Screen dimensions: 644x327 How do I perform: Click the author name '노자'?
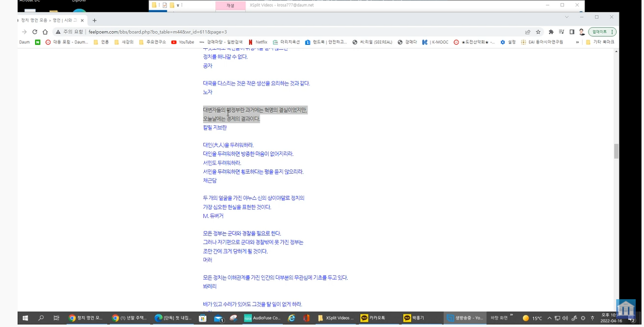[x=208, y=92]
